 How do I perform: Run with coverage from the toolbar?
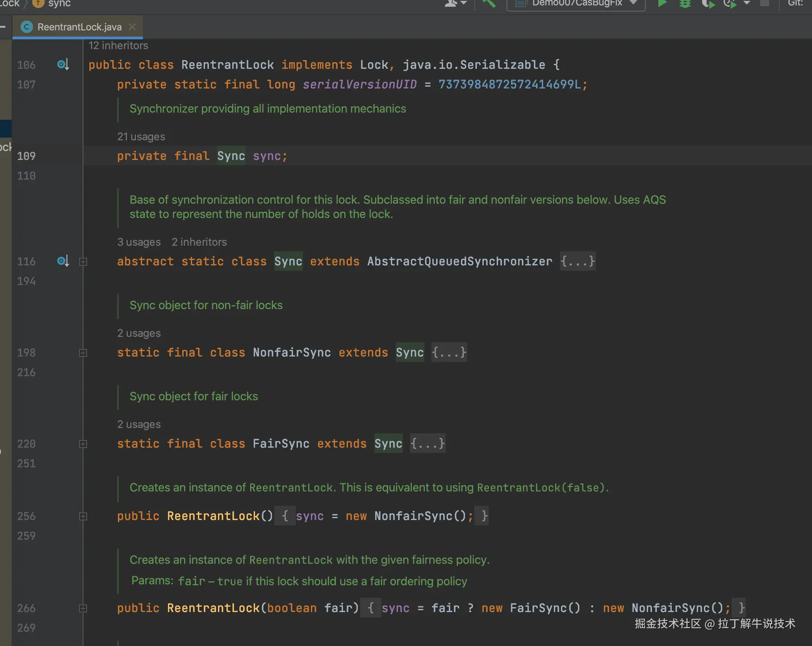tap(708, 4)
